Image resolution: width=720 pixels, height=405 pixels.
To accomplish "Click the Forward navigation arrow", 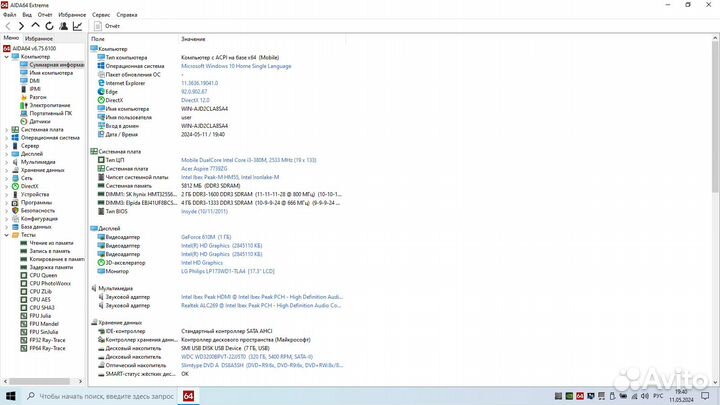I will [21, 26].
